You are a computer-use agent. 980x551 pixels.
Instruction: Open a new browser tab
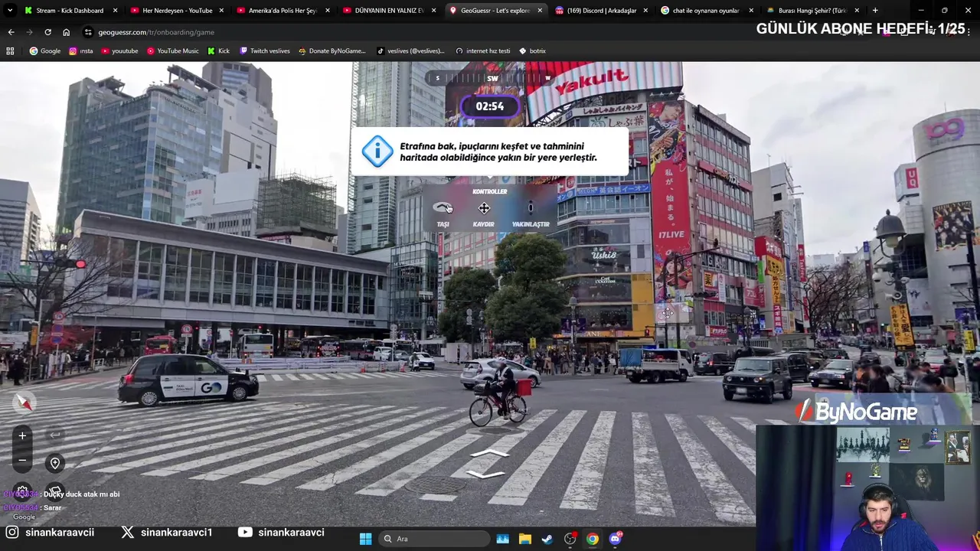click(x=875, y=10)
